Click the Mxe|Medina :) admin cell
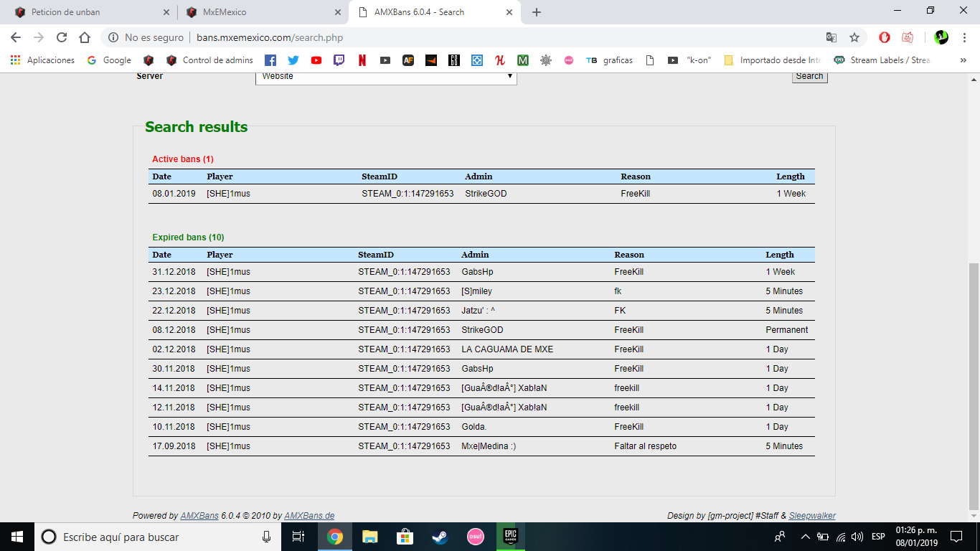 pos(489,446)
